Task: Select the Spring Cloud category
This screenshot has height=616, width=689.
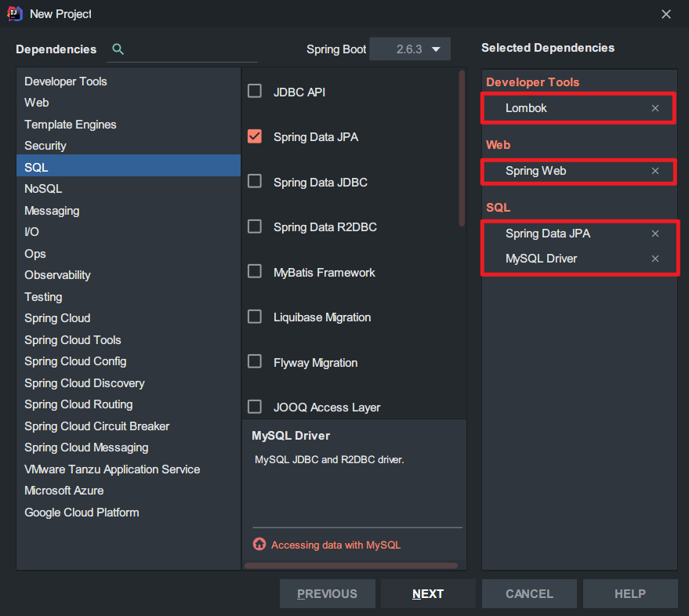Action: [x=129, y=318]
